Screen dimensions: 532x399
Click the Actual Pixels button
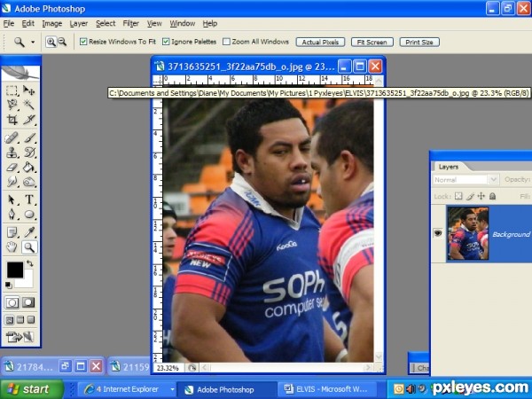320,42
